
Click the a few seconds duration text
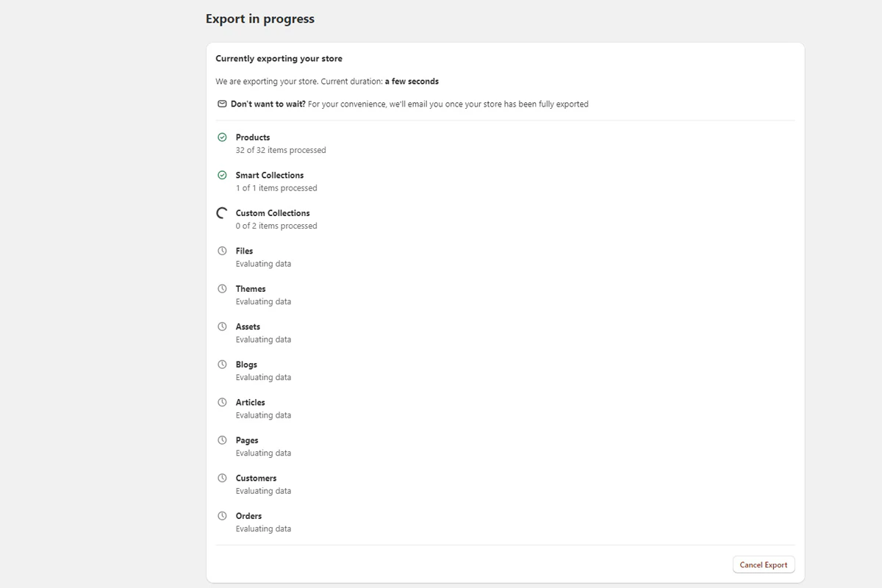click(412, 81)
